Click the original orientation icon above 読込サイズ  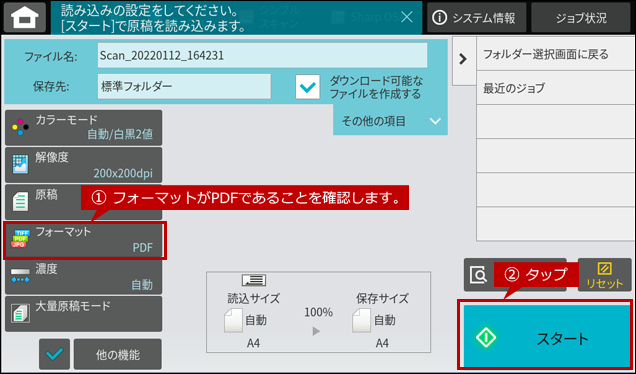[x=254, y=280]
